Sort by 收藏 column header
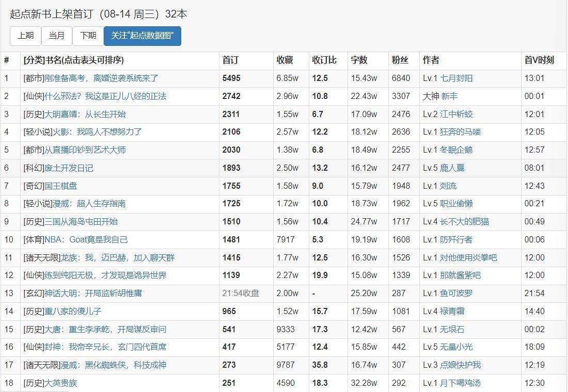Screen dimensions: 568x392 [x=285, y=60]
